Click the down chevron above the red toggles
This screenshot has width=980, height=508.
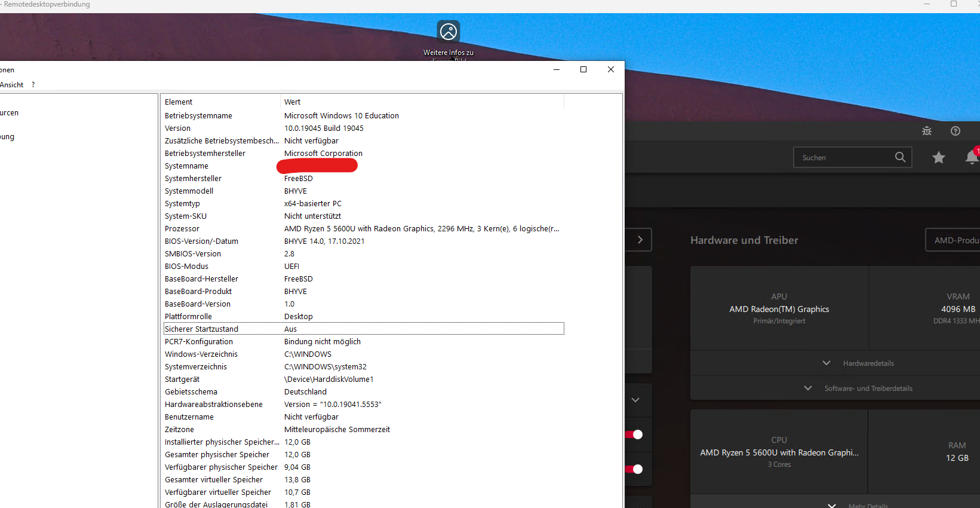[635, 400]
